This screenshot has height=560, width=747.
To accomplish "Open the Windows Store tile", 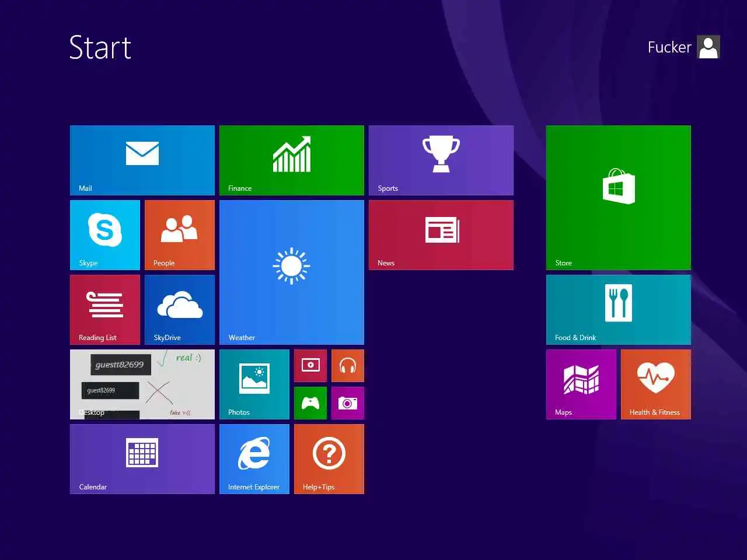I will (619, 198).
